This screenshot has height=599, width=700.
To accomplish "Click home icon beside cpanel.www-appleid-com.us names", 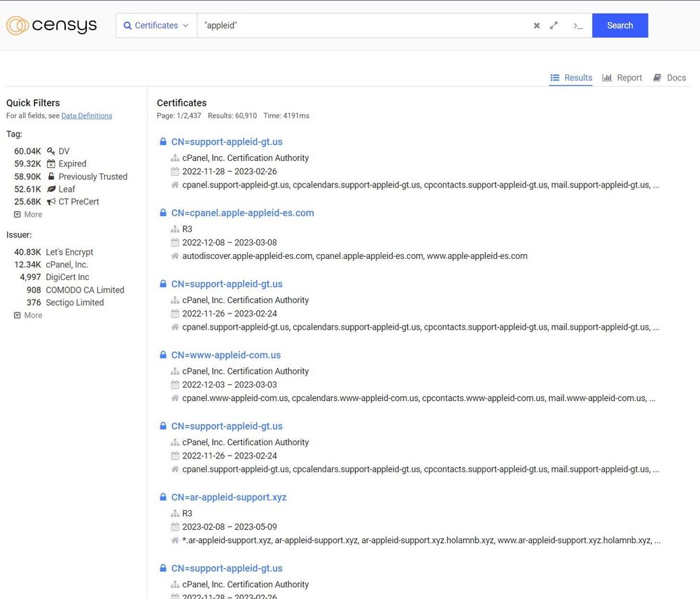I will coord(175,397).
